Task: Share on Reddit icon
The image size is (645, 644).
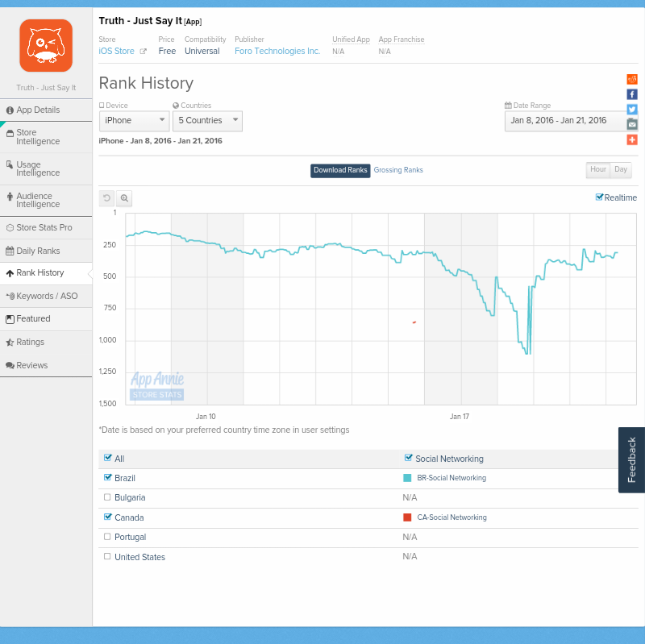Action: (632, 79)
